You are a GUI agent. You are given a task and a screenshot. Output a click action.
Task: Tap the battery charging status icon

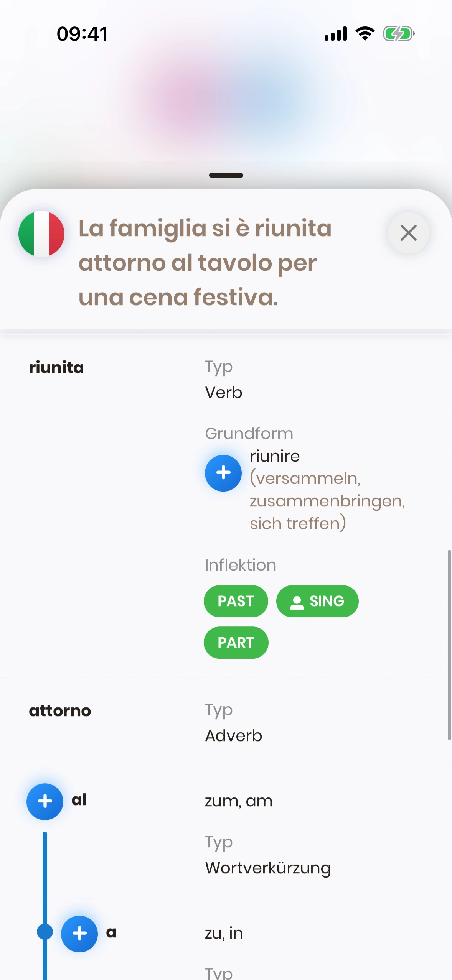pyautogui.click(x=399, y=34)
